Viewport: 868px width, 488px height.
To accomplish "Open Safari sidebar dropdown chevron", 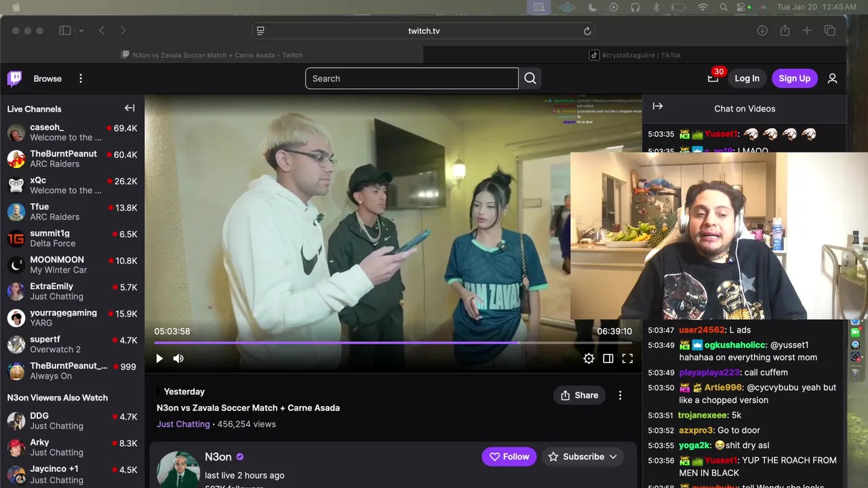I will [81, 30].
